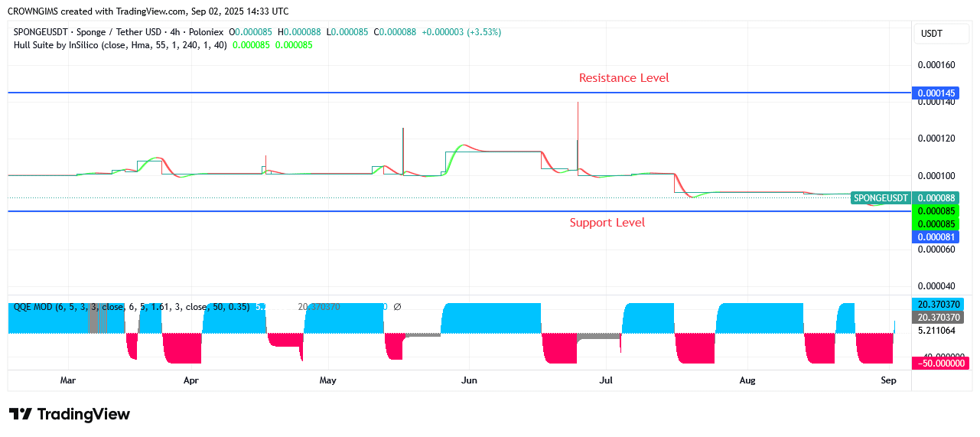Image resolution: width=980 pixels, height=437 pixels.
Task: Click the blue 20.370370 QQE value tag
Action: [x=938, y=304]
